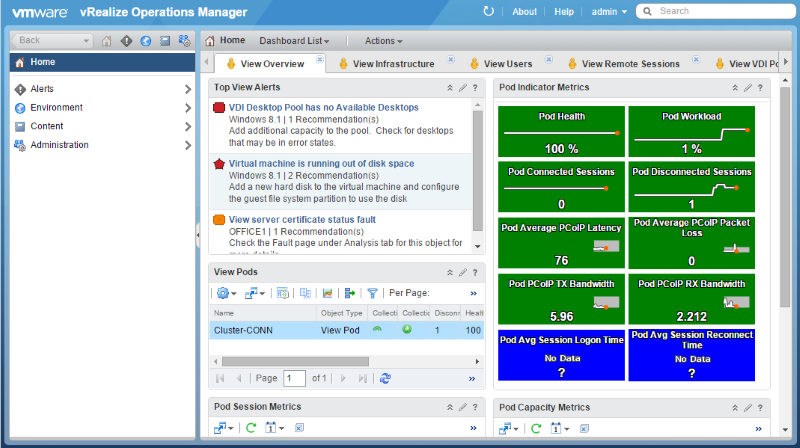Open VDI Desktop Pool has no Available Desktops alert
Screen dimensions: 800x448
tap(323, 108)
